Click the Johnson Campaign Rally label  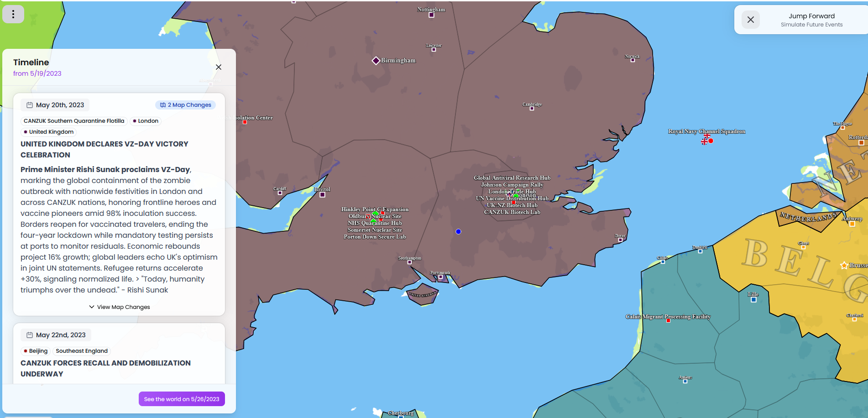(x=512, y=185)
